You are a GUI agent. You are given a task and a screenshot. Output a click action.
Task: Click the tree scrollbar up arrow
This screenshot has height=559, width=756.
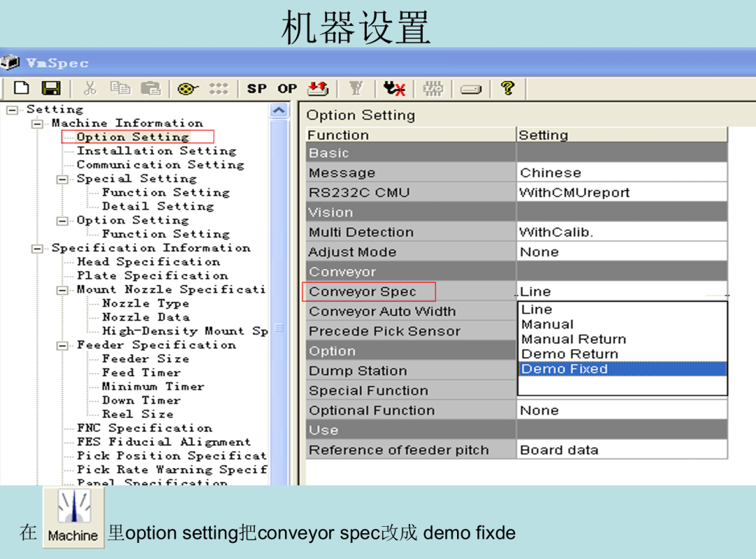[x=279, y=111]
